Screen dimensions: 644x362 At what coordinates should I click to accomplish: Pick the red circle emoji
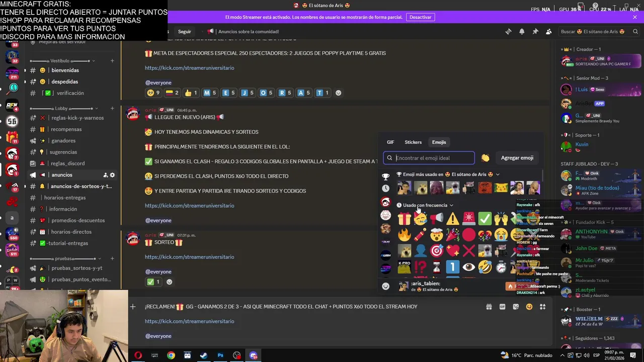pyautogui.click(x=468, y=234)
